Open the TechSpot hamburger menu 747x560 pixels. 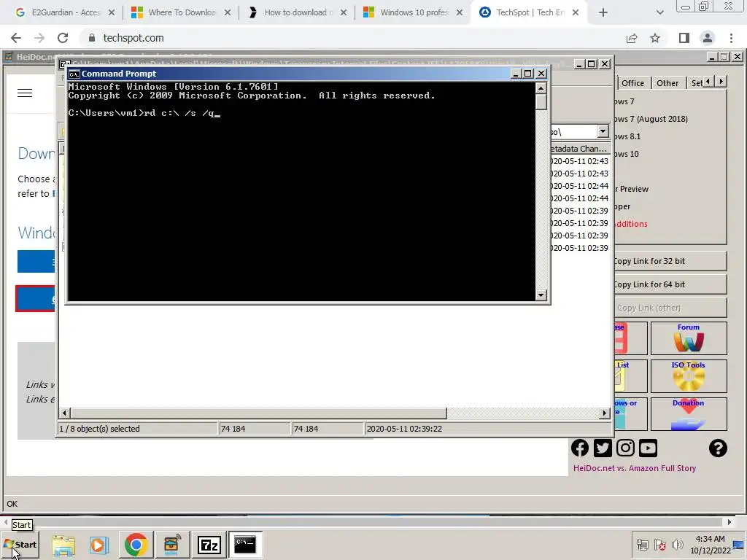coord(25,93)
